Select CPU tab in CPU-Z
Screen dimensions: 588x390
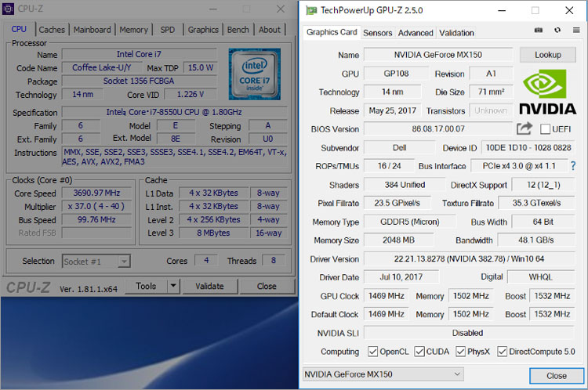tap(19, 29)
